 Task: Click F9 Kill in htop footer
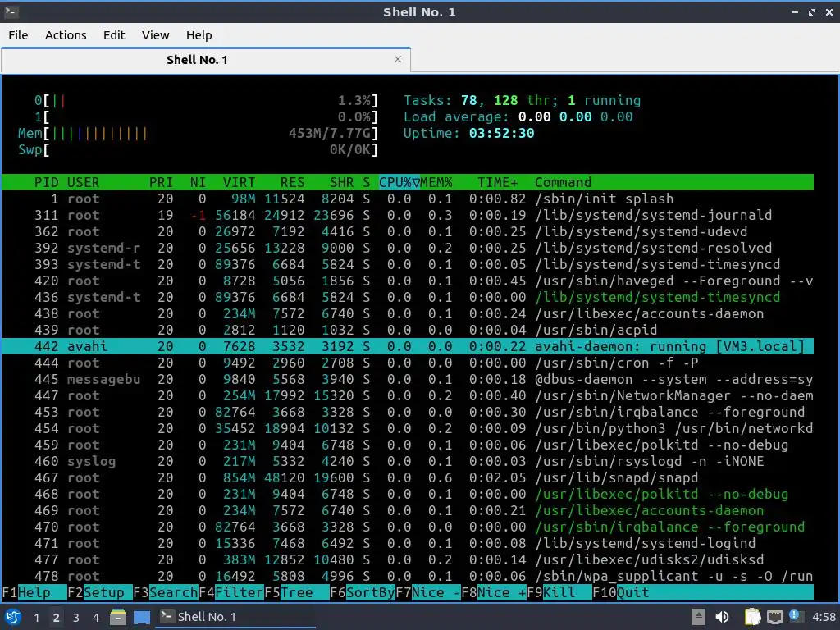click(x=559, y=592)
